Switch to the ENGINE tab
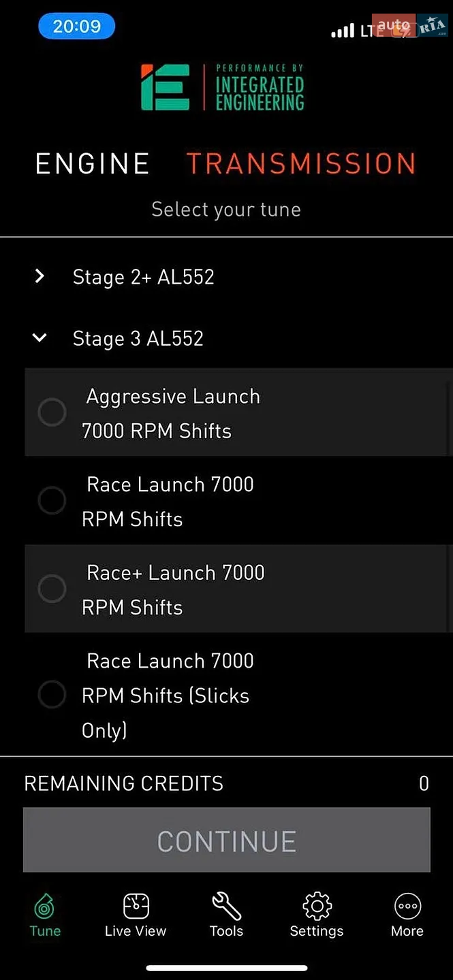Viewport: 453px width, 980px height. [x=93, y=164]
